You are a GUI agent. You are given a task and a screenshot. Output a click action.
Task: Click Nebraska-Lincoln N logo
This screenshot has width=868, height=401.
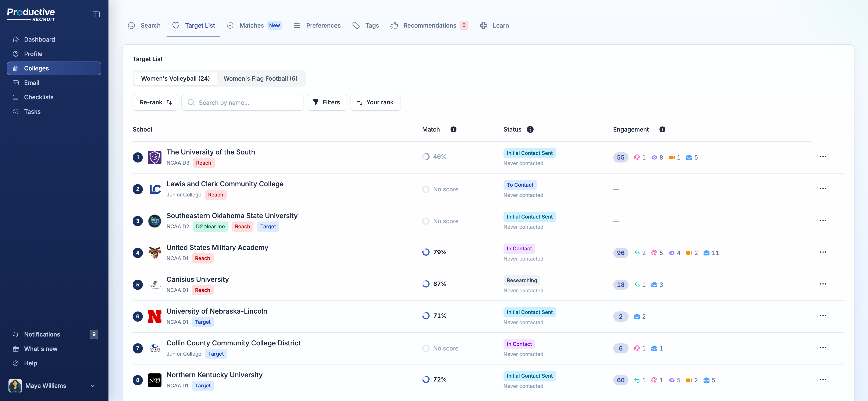tap(155, 317)
